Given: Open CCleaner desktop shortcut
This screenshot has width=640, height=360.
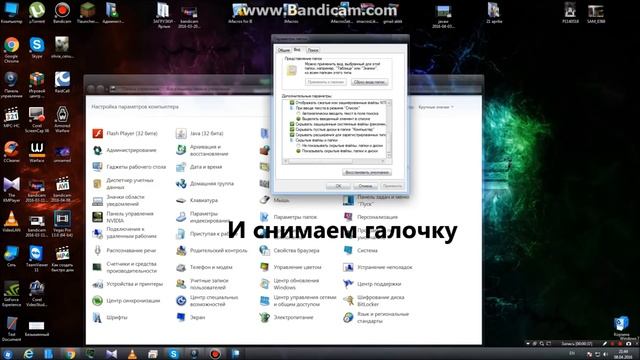Looking at the screenshot, I should [11, 152].
